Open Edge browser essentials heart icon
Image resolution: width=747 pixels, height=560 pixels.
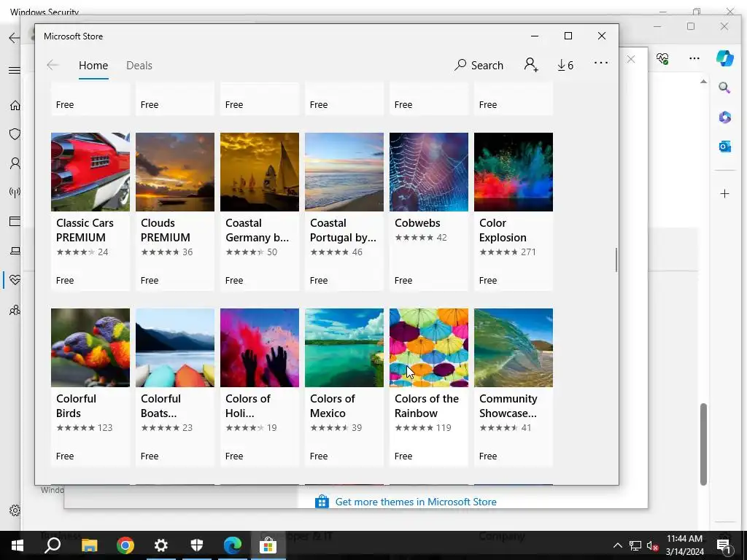point(662,58)
